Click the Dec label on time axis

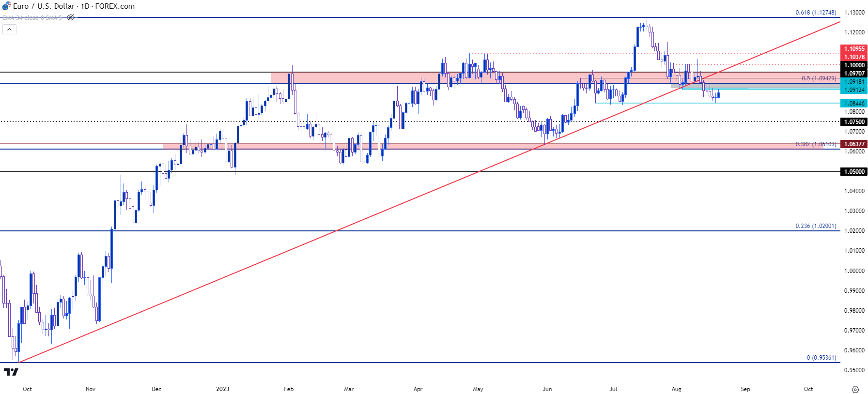point(156,389)
